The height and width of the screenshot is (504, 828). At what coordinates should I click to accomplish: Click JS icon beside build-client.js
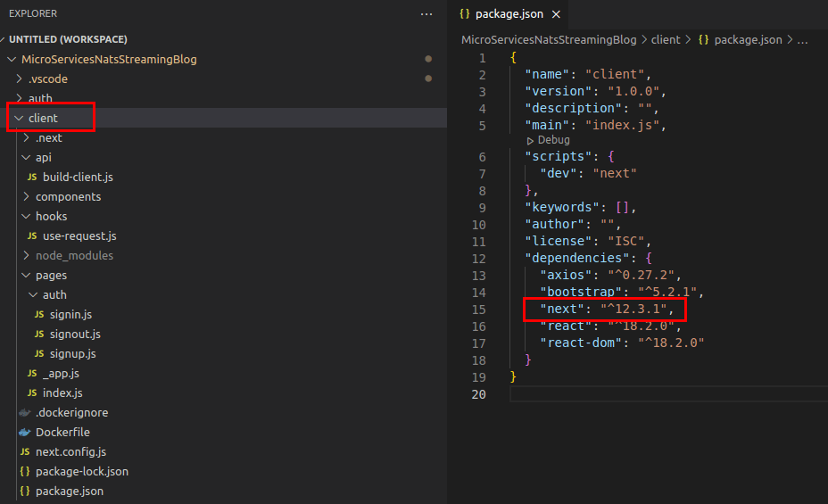click(32, 178)
